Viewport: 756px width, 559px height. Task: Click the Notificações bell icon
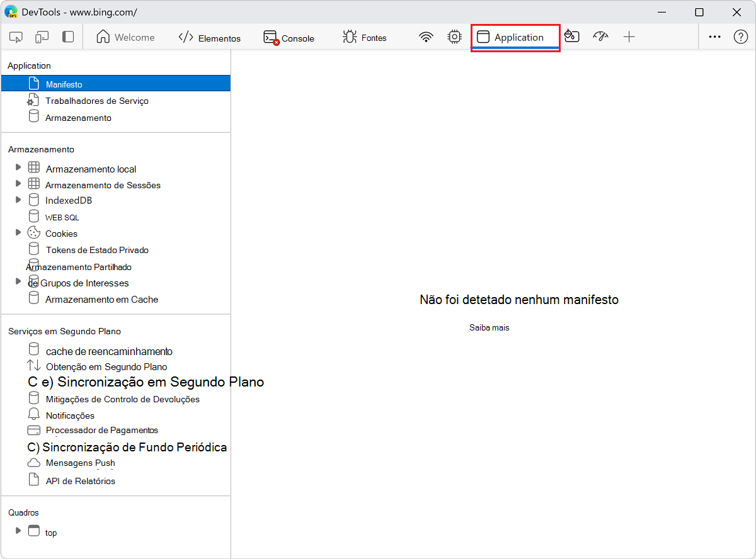[x=34, y=414]
